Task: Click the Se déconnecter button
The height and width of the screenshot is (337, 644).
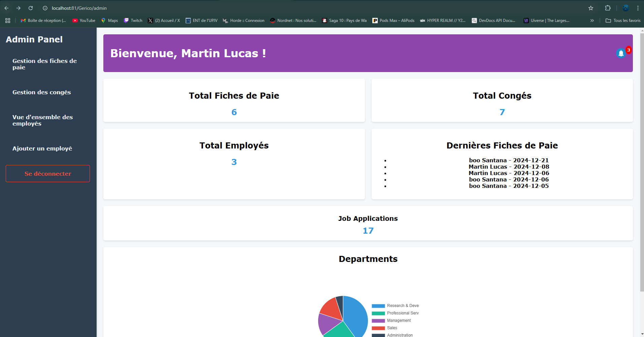Action: point(48,174)
